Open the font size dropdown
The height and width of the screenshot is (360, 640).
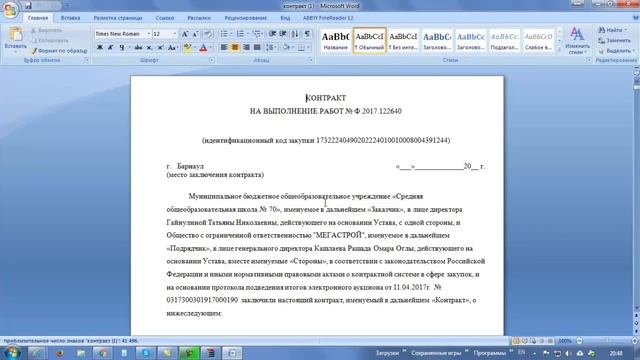point(175,34)
